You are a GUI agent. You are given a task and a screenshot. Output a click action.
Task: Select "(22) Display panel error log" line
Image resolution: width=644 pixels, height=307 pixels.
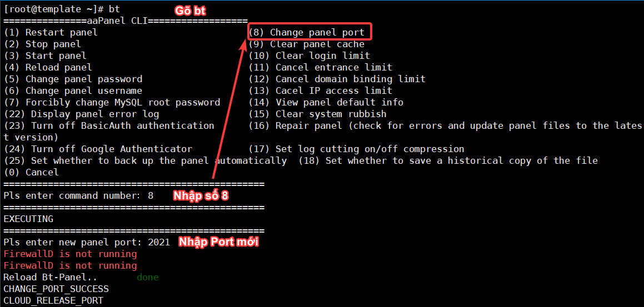click(x=81, y=114)
